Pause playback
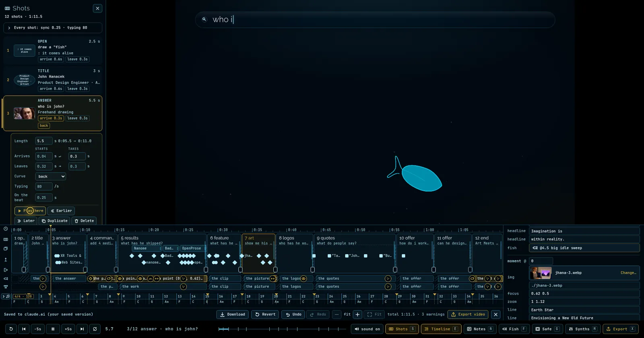 [x=53, y=329]
